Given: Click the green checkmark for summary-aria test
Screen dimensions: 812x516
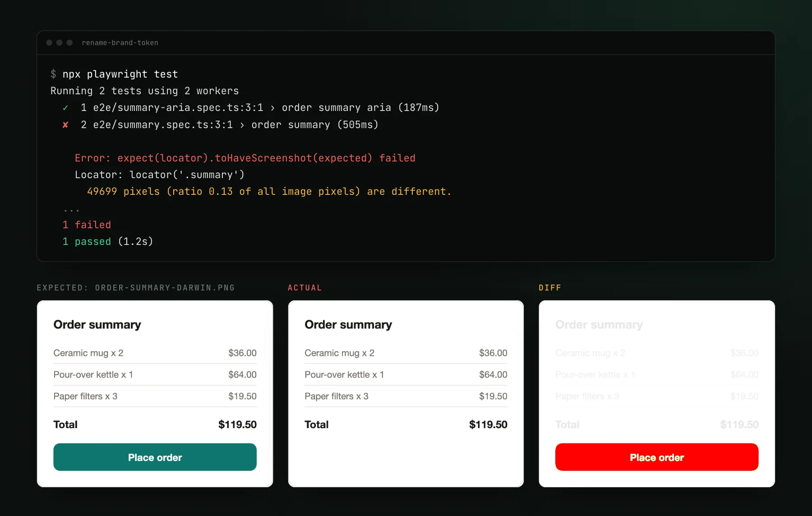Looking at the screenshot, I should coord(65,108).
